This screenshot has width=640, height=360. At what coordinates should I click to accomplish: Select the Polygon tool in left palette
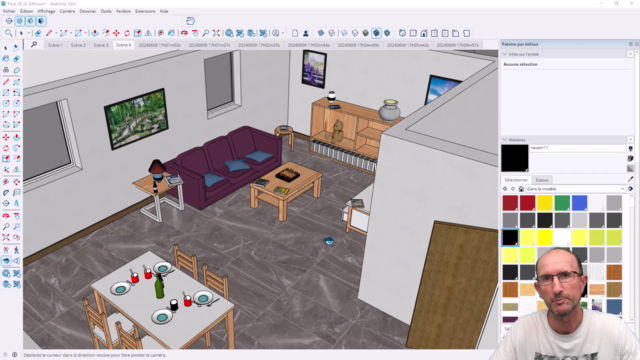16,103
